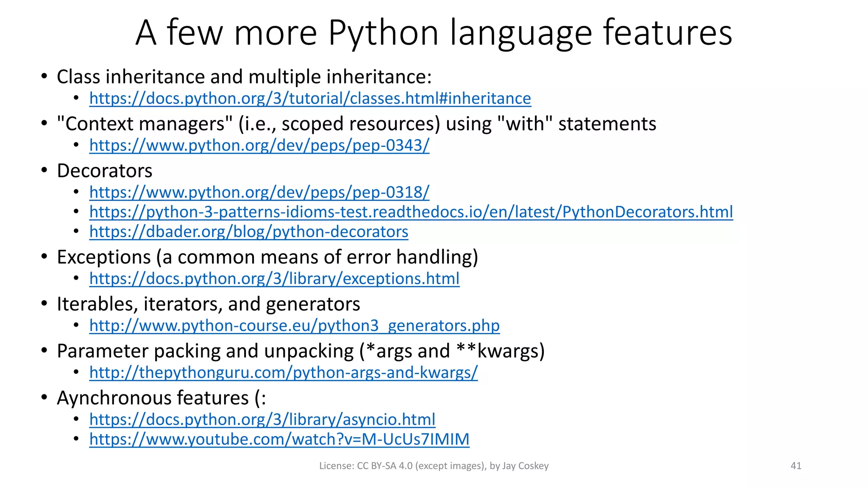
Task: Open the YouTube watch video link
Action: [x=279, y=439]
